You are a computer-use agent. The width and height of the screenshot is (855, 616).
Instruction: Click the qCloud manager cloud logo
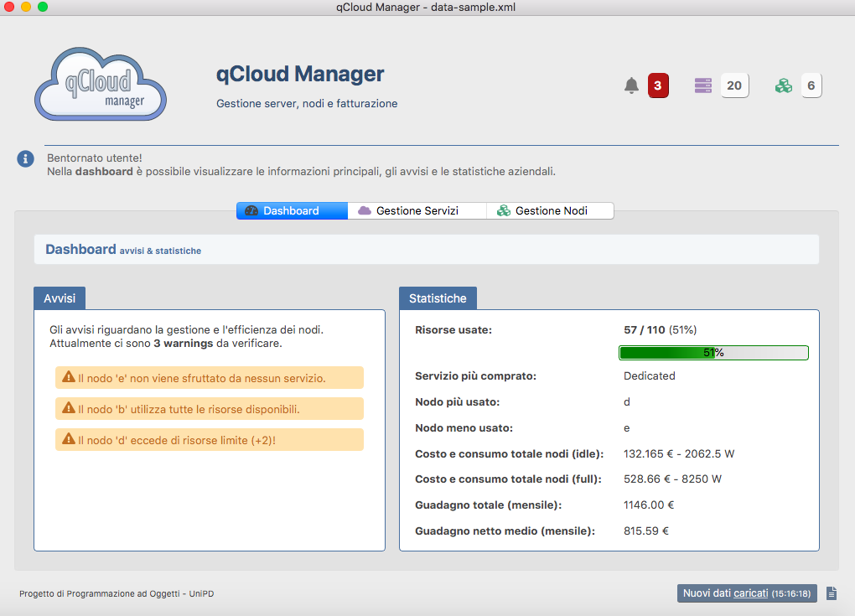tap(101, 85)
